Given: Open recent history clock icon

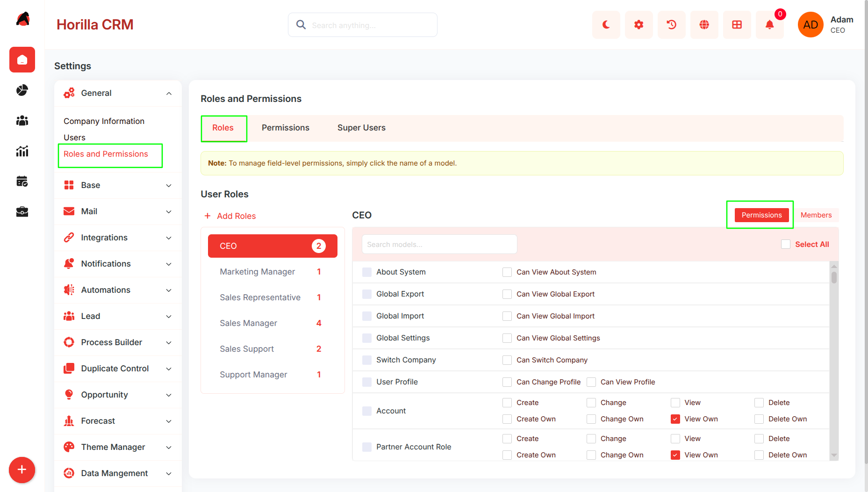Looking at the screenshot, I should pyautogui.click(x=671, y=25).
